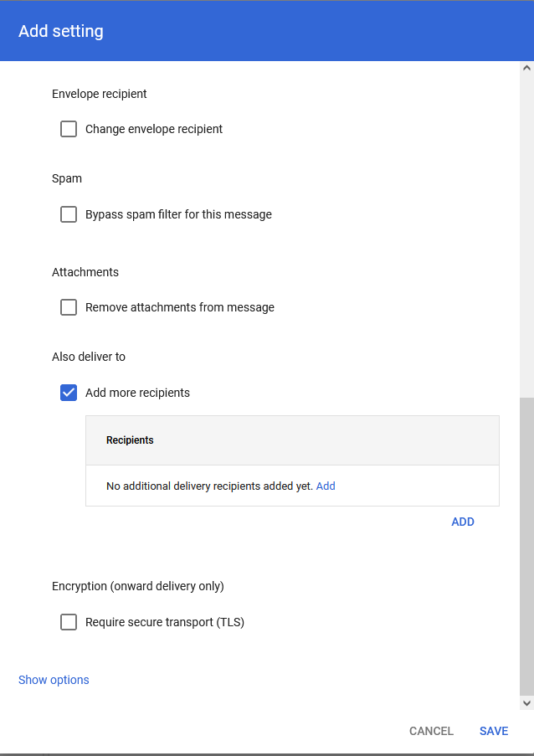This screenshot has height=756, width=534.
Task: Click the Add setting dialog title
Action: point(61,32)
